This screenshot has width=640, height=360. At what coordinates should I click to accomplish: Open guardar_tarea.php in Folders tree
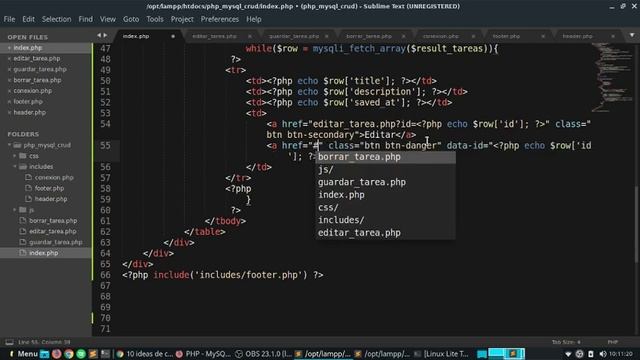[56, 242]
